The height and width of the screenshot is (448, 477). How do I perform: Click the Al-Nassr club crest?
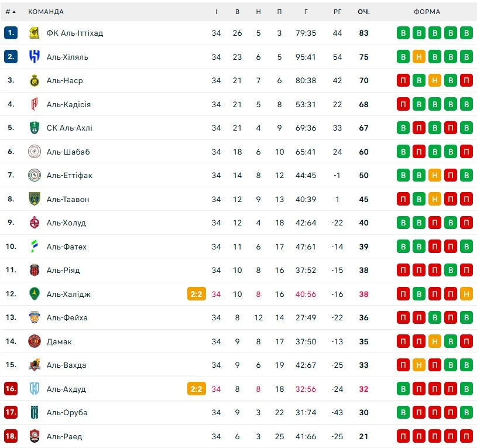pyautogui.click(x=35, y=80)
